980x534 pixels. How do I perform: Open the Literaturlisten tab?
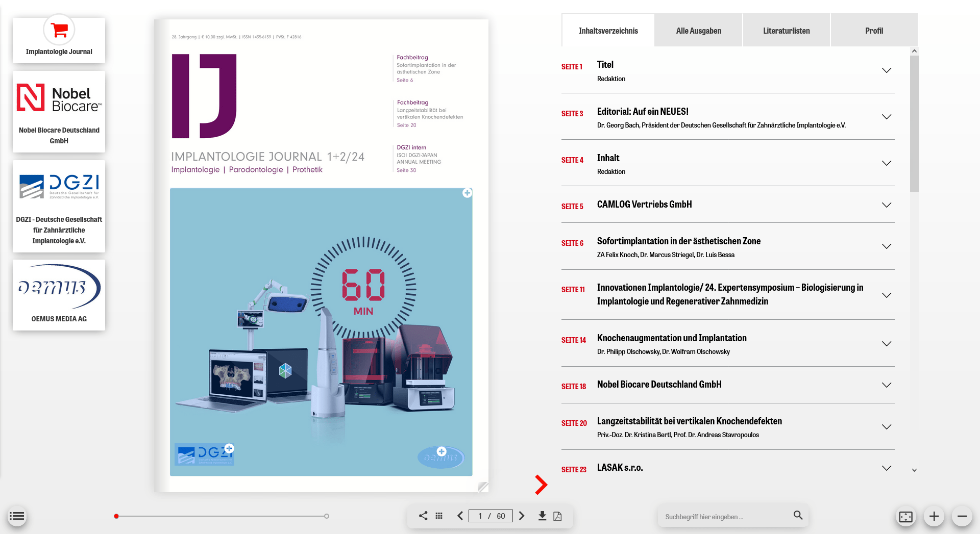(787, 31)
